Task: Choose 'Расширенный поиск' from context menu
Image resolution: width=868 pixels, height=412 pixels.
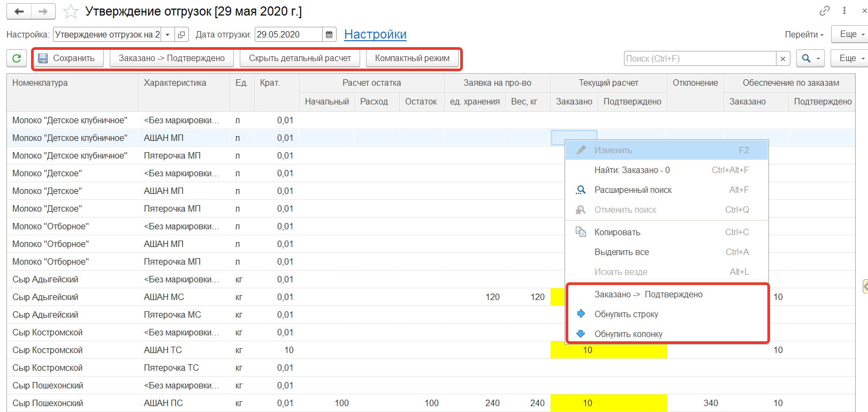Action: pyautogui.click(x=633, y=190)
